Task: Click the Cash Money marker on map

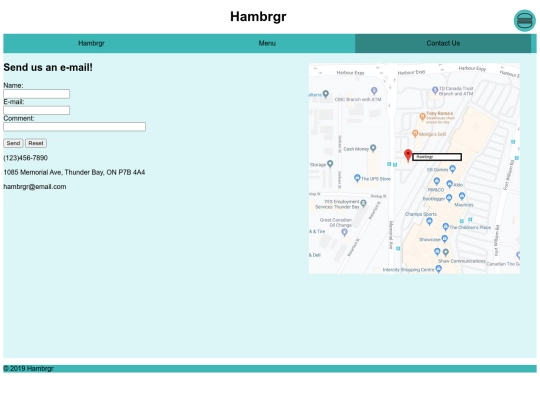Action: pos(373,148)
